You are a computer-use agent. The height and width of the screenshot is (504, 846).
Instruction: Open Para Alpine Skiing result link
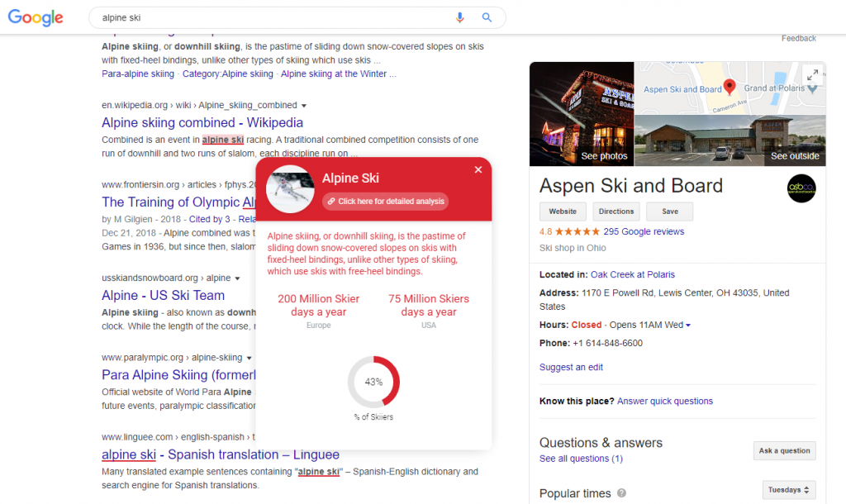178,374
